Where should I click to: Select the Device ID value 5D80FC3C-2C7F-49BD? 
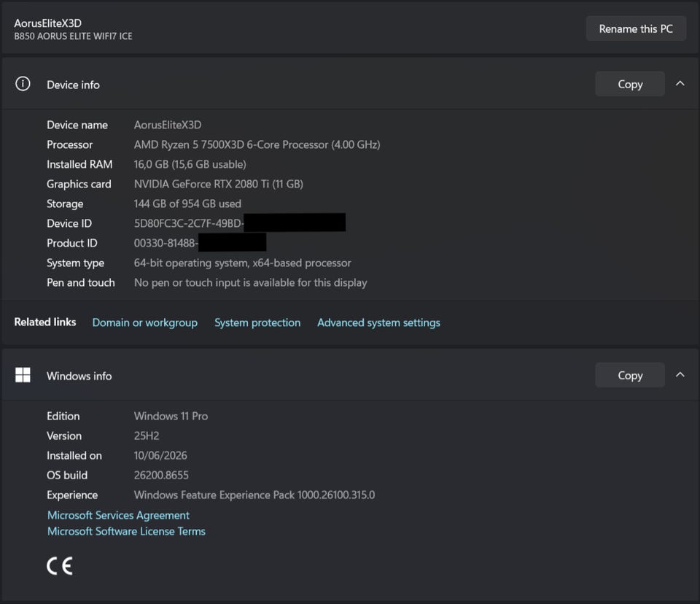click(188, 223)
